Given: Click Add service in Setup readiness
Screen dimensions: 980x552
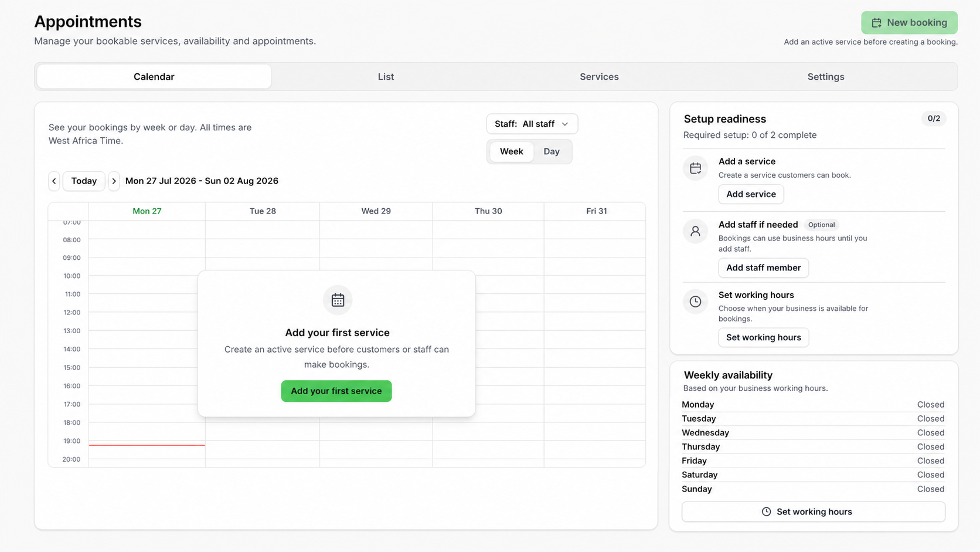Looking at the screenshot, I should pos(751,194).
